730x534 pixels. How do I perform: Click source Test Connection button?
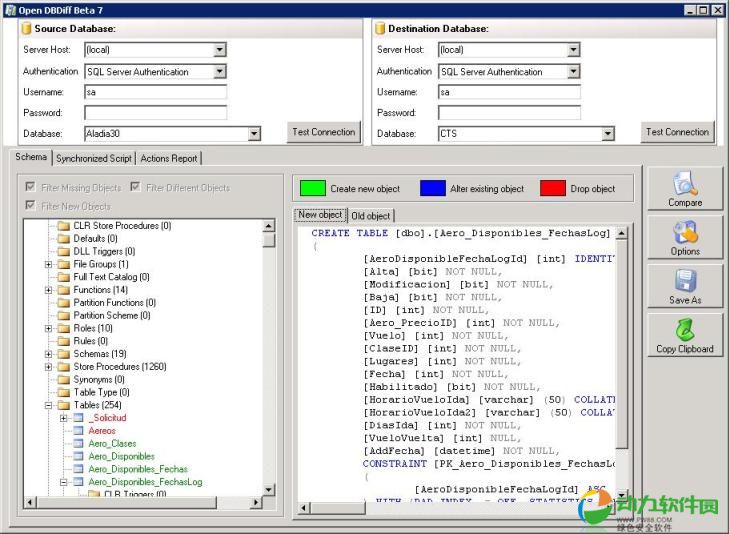point(323,132)
